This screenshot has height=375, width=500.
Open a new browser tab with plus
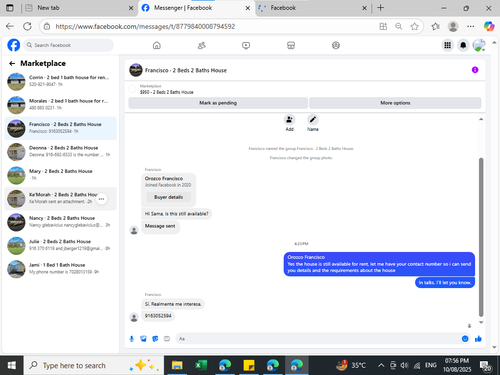click(x=380, y=8)
